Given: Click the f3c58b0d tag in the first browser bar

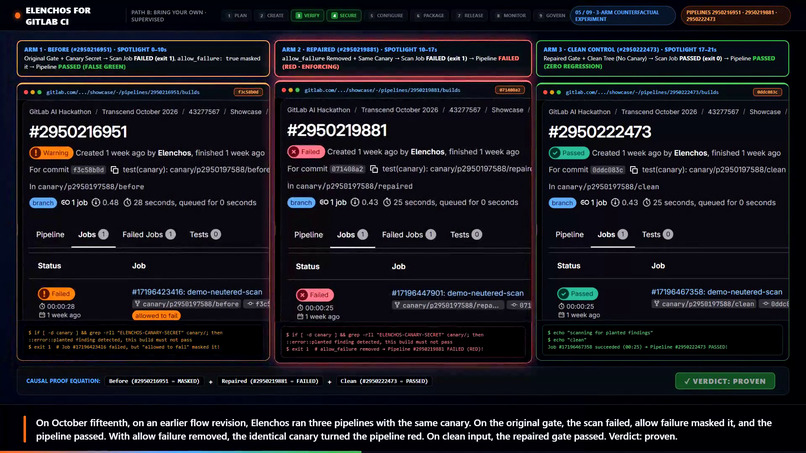Looking at the screenshot, I should click(248, 92).
